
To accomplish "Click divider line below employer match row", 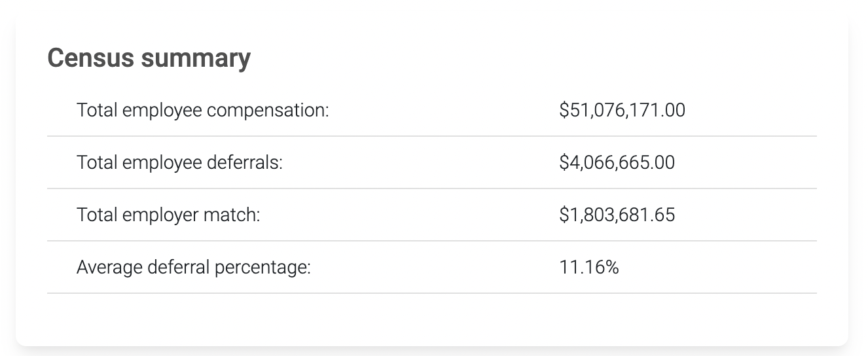I will (431, 241).
